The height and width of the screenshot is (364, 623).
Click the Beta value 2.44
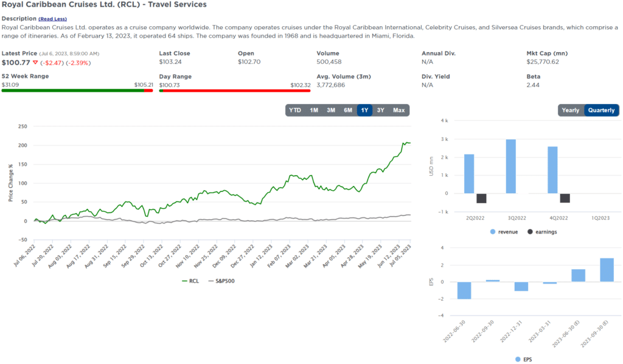[533, 85]
